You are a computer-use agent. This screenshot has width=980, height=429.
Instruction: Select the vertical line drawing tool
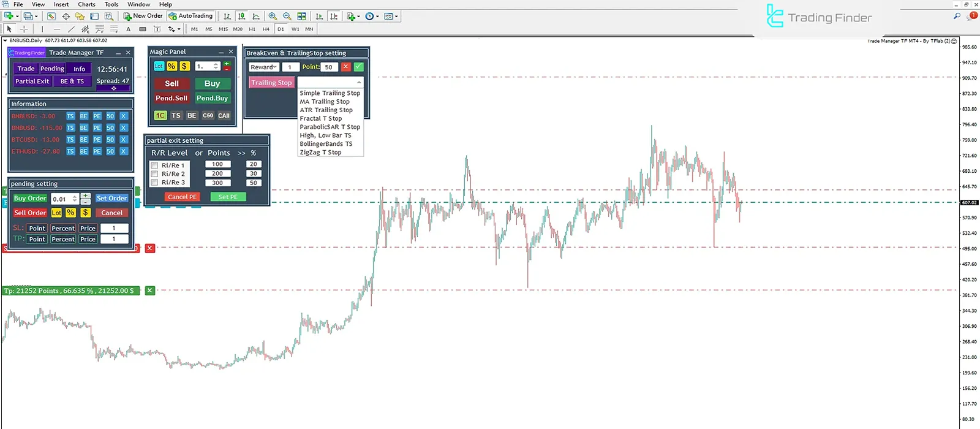pos(42,29)
